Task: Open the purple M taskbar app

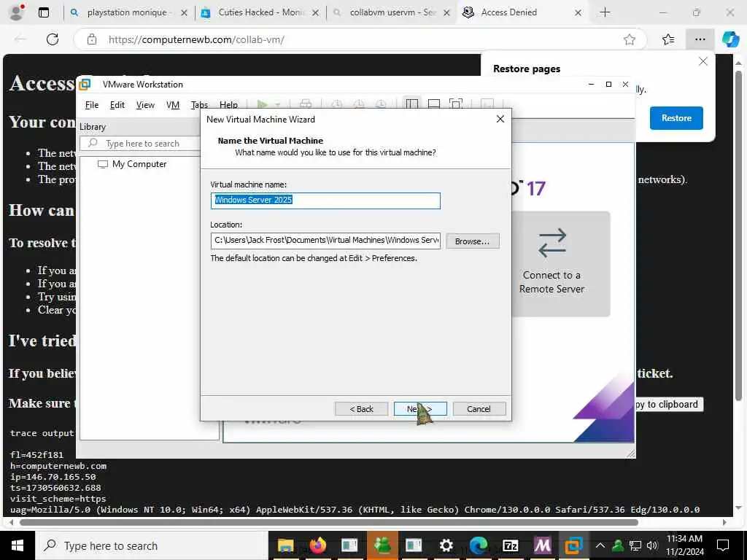Action: pos(542,545)
